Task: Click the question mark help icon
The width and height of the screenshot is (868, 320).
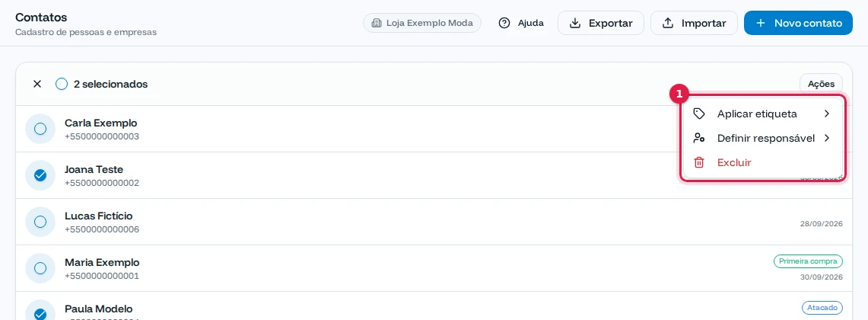Action: pos(504,24)
